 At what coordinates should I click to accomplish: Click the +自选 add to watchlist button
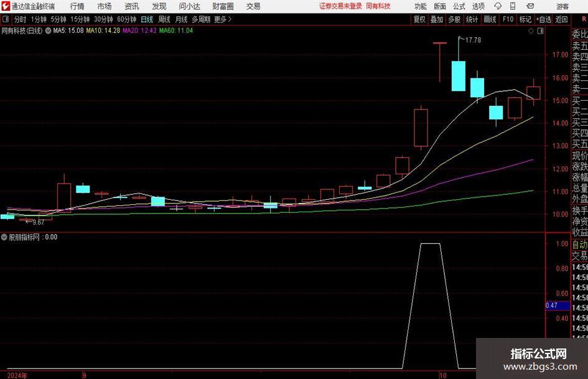(544, 19)
